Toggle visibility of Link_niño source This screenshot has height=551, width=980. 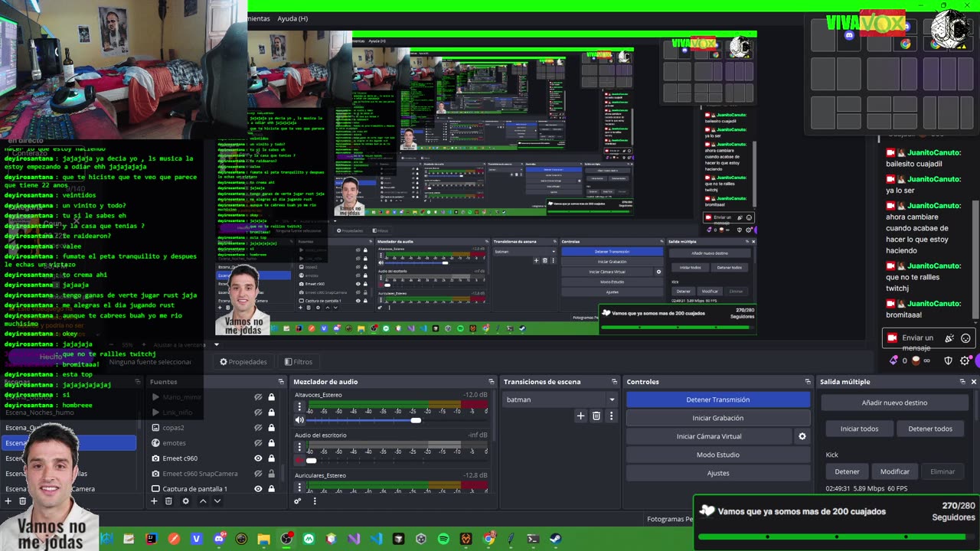[x=258, y=412]
